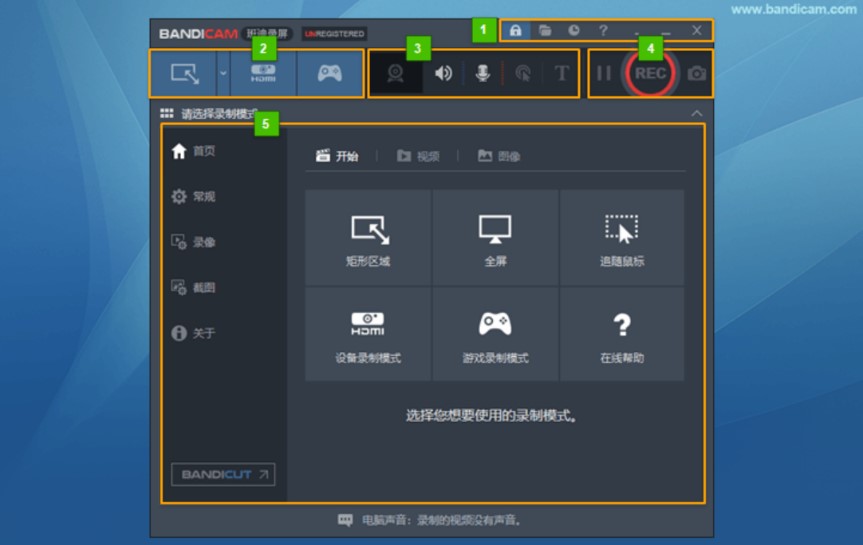This screenshot has height=545, width=863.
Task: Open 首页 home in sidebar
Action: pos(194,151)
